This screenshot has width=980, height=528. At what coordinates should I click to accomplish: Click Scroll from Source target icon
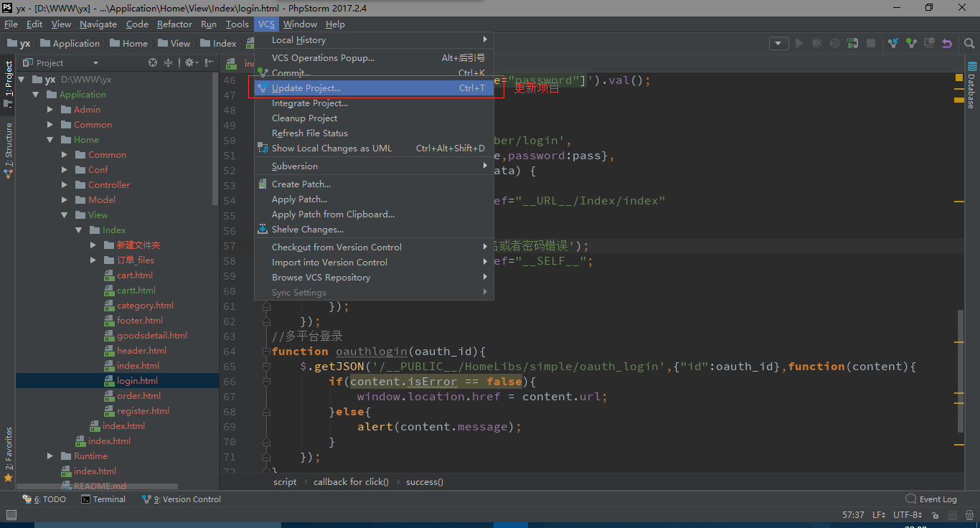coord(152,62)
